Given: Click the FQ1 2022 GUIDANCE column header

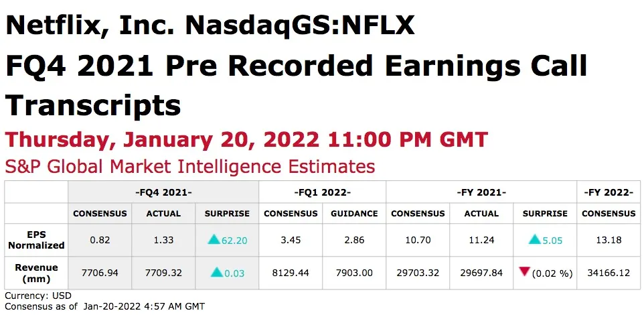Looking at the screenshot, I should [354, 214].
